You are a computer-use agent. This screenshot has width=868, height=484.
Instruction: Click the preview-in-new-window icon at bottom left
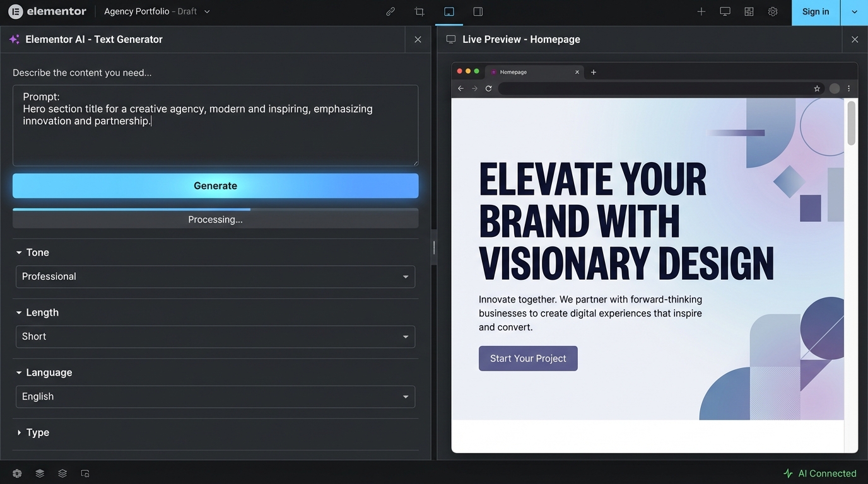click(x=85, y=473)
